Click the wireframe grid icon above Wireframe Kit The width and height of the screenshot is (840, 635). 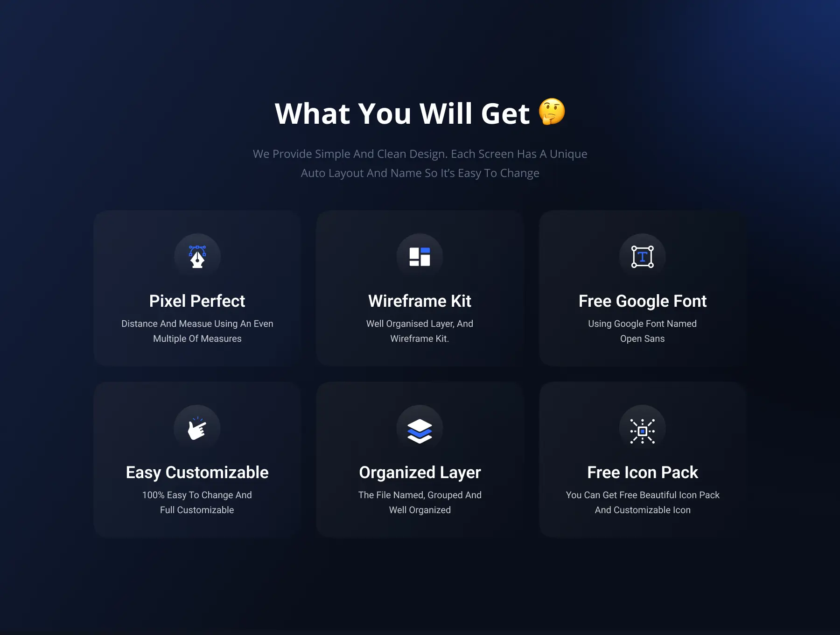[420, 257]
